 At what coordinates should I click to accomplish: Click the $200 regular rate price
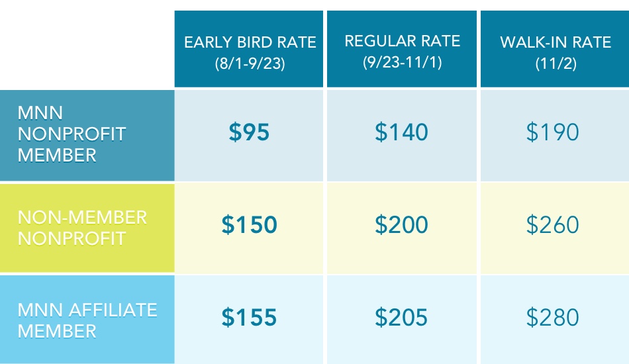402,226
